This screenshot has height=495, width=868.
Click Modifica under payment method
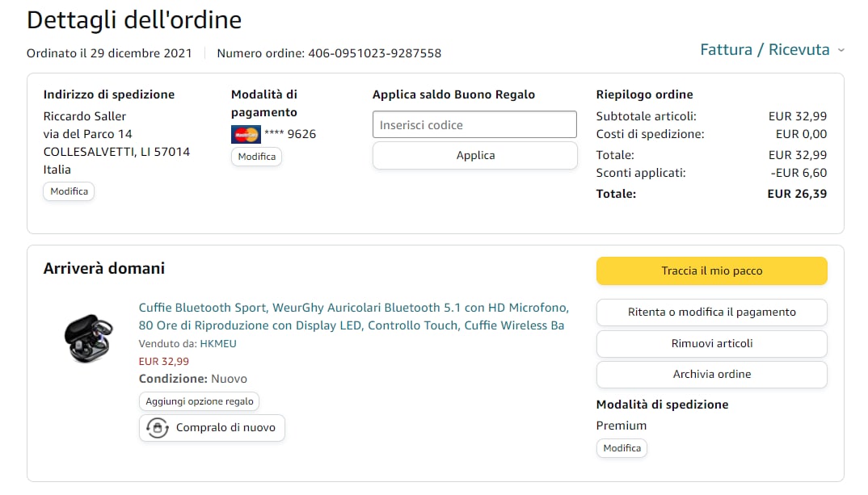[x=256, y=157]
